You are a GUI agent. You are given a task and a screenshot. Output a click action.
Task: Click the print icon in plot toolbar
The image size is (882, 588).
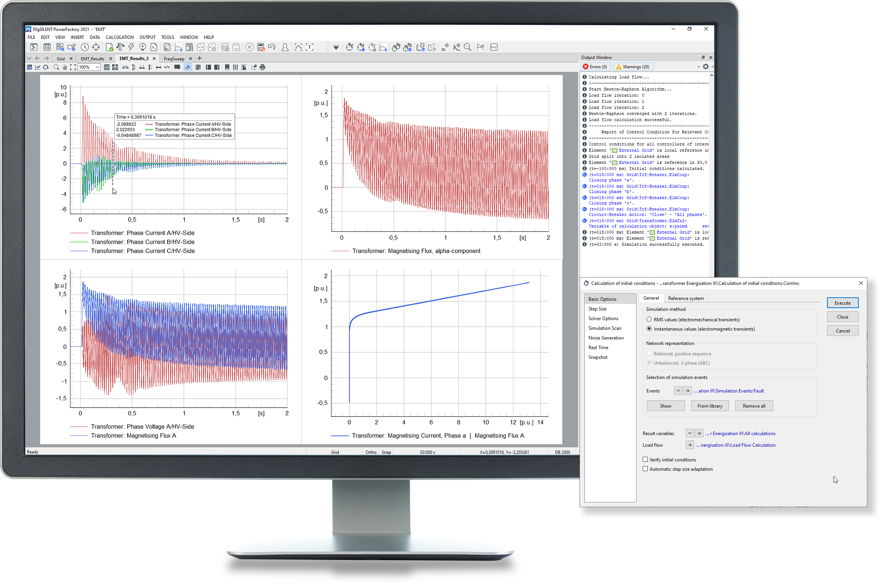[263, 67]
